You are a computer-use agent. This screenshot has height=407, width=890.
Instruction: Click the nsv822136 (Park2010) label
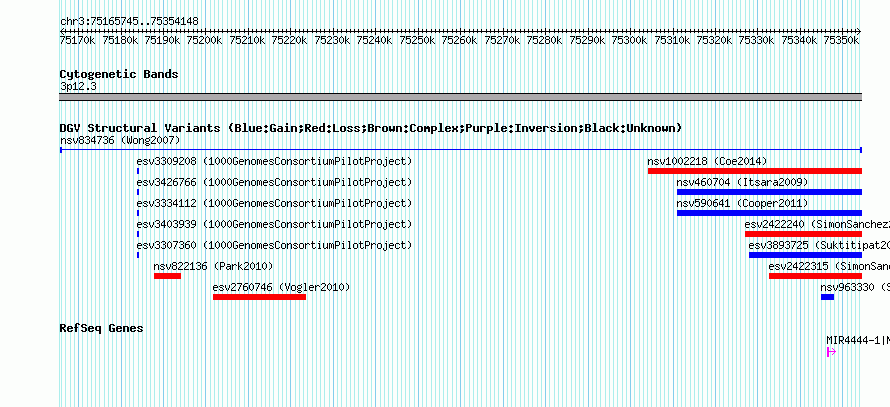point(213,266)
